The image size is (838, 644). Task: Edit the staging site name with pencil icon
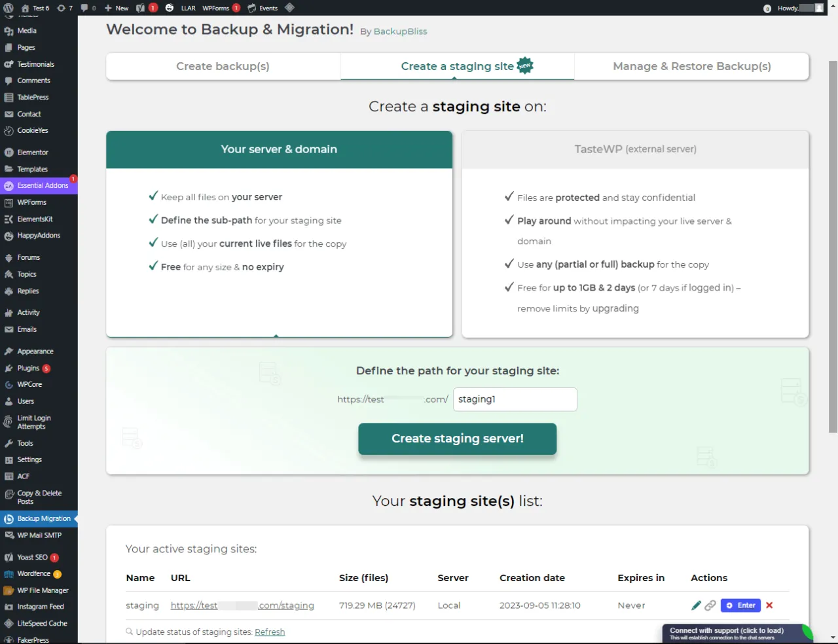click(696, 605)
